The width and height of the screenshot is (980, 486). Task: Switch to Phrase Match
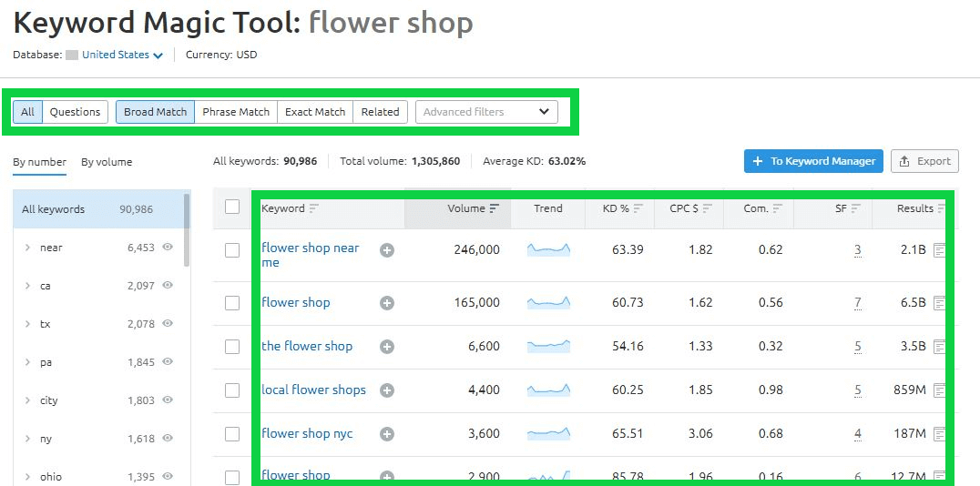(x=236, y=112)
